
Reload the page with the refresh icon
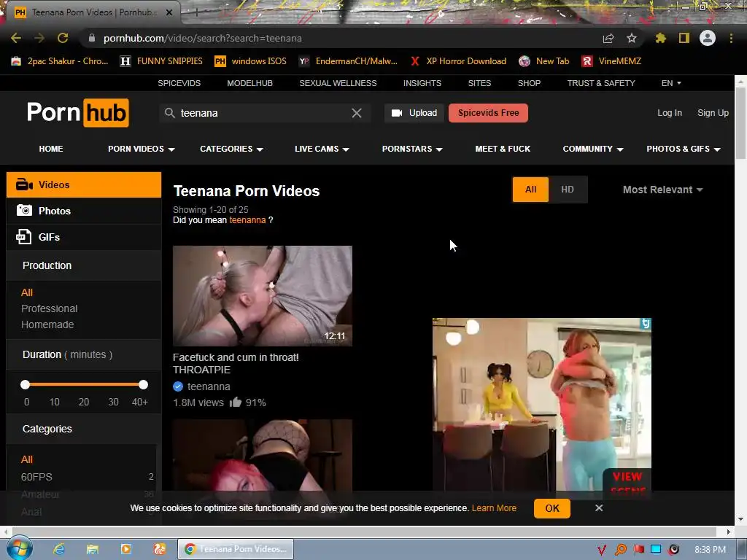(63, 38)
